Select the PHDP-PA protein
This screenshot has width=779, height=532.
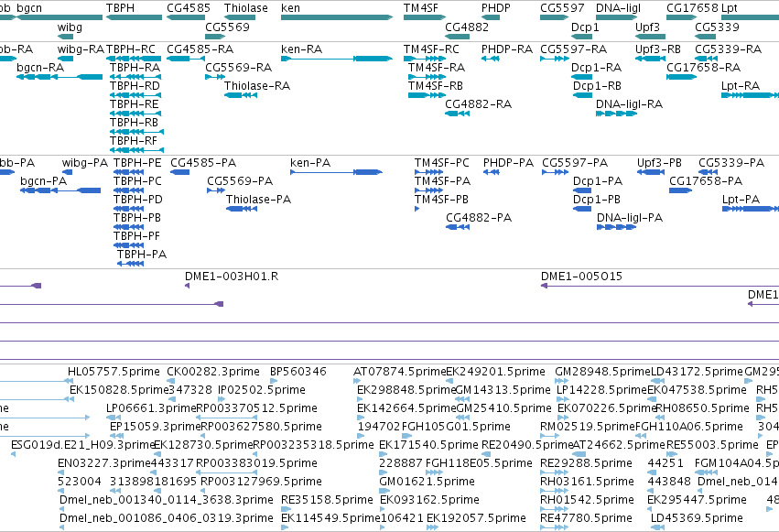(x=492, y=172)
